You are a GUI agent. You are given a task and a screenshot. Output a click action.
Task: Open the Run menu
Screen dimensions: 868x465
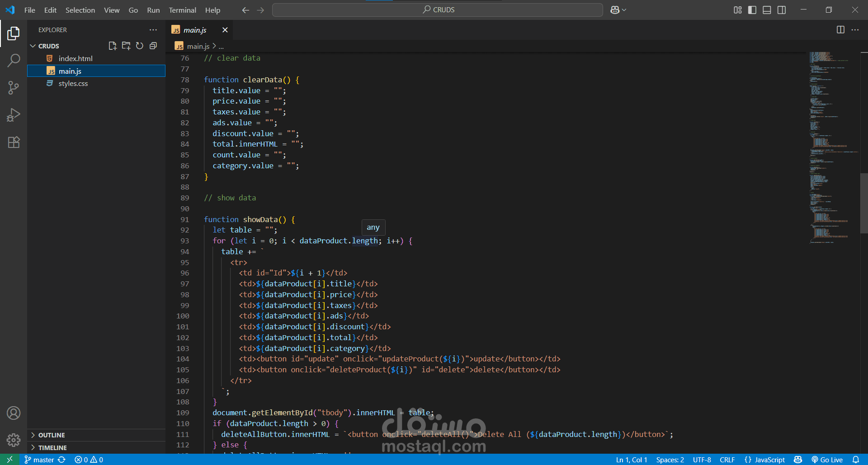click(x=153, y=10)
